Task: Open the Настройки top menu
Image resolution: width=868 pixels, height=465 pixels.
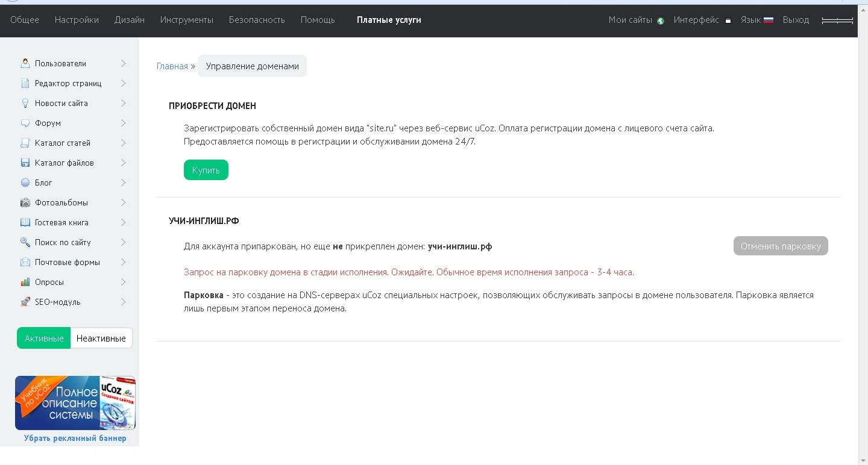Action: [x=77, y=20]
